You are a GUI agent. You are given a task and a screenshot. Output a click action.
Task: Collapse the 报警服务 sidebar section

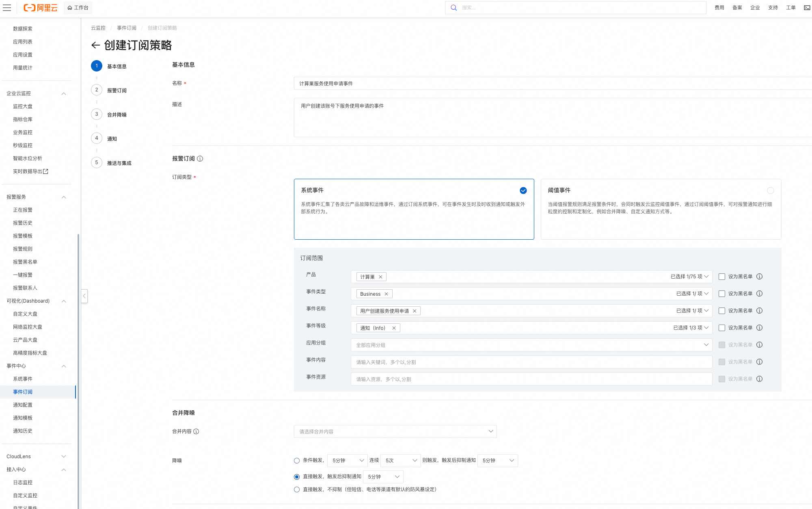tap(64, 197)
